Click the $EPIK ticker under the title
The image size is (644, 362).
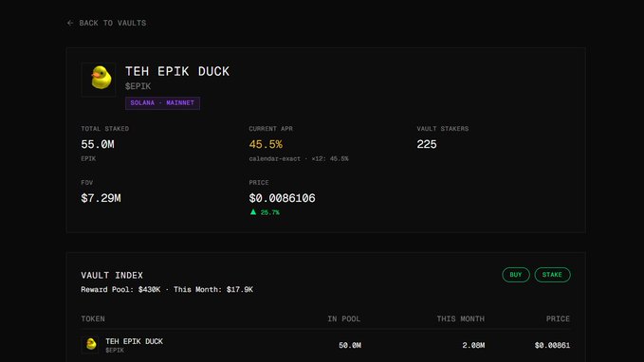[x=138, y=86]
